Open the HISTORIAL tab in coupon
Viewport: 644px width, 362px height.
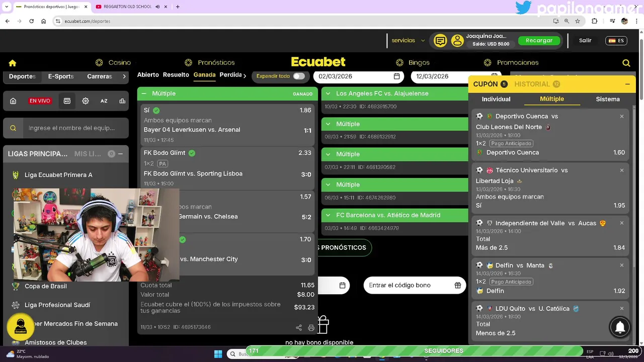tap(537, 84)
